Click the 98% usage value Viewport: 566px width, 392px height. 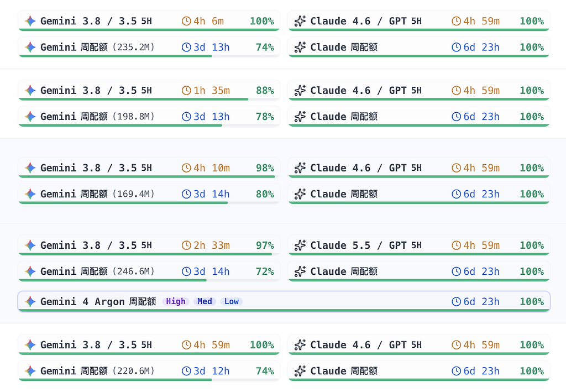click(265, 168)
